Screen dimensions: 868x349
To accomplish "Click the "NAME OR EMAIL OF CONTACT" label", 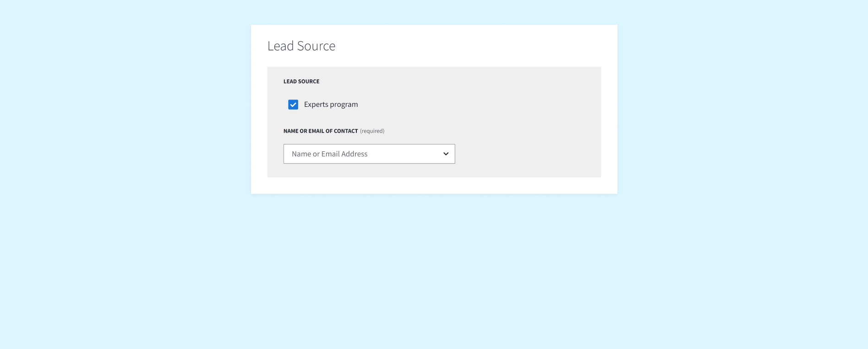I will click(x=320, y=131).
